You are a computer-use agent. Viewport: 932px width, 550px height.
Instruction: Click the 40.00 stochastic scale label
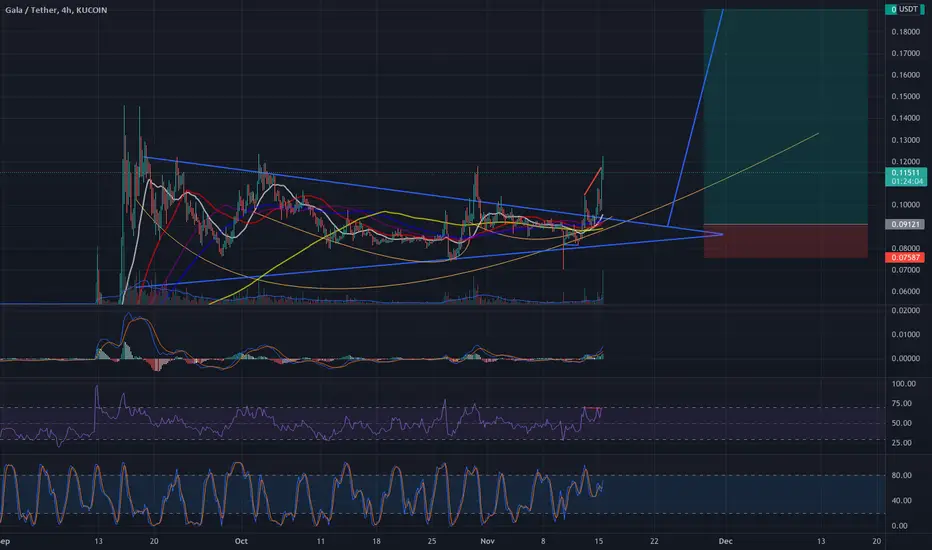(x=902, y=501)
